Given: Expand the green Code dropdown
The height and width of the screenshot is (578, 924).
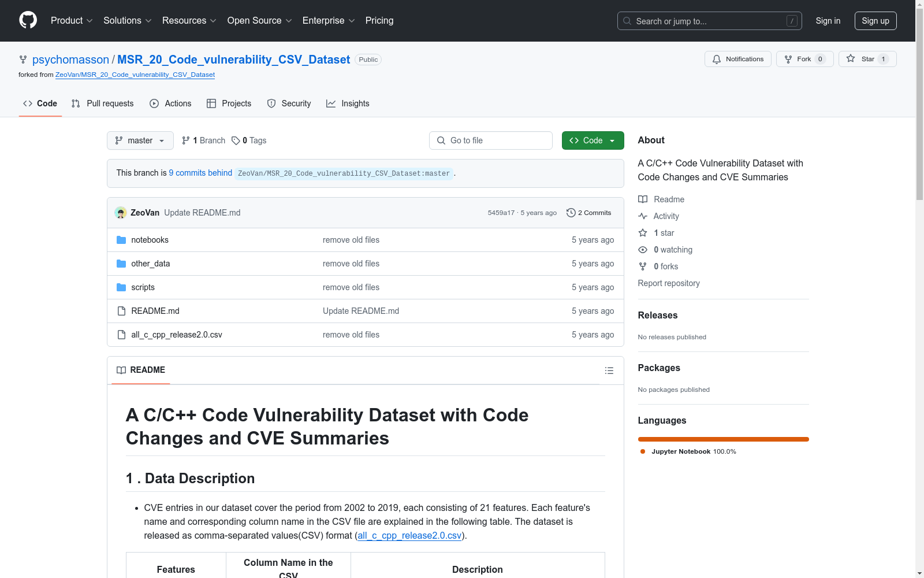Looking at the screenshot, I should point(592,140).
